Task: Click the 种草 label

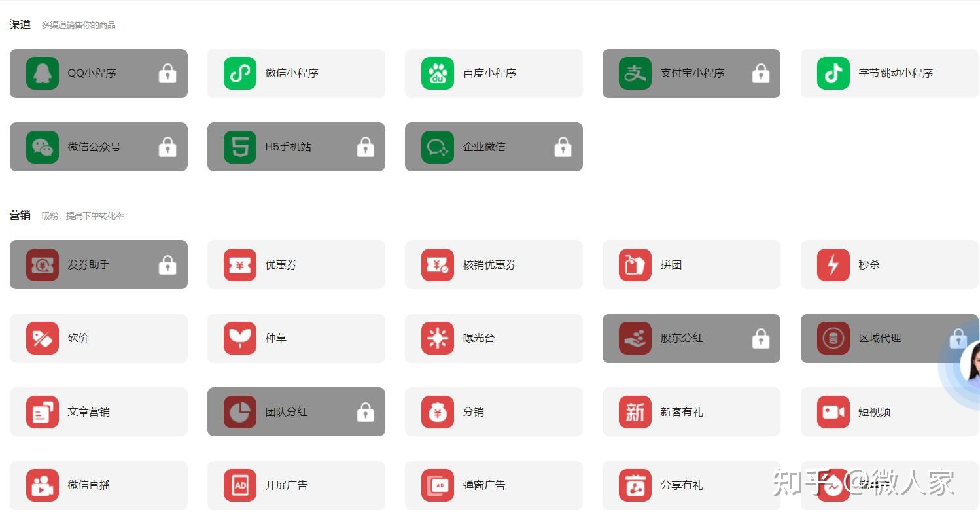Action: coord(275,338)
